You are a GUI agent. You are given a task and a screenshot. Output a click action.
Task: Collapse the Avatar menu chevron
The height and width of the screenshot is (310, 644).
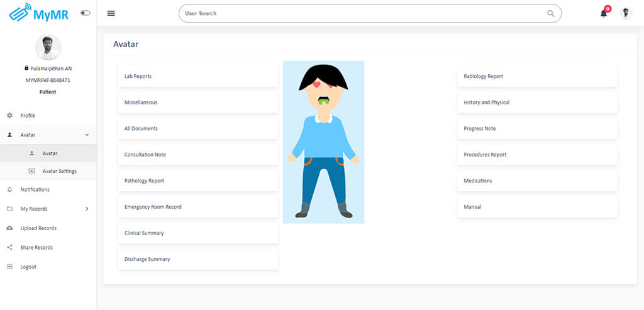coord(87,135)
